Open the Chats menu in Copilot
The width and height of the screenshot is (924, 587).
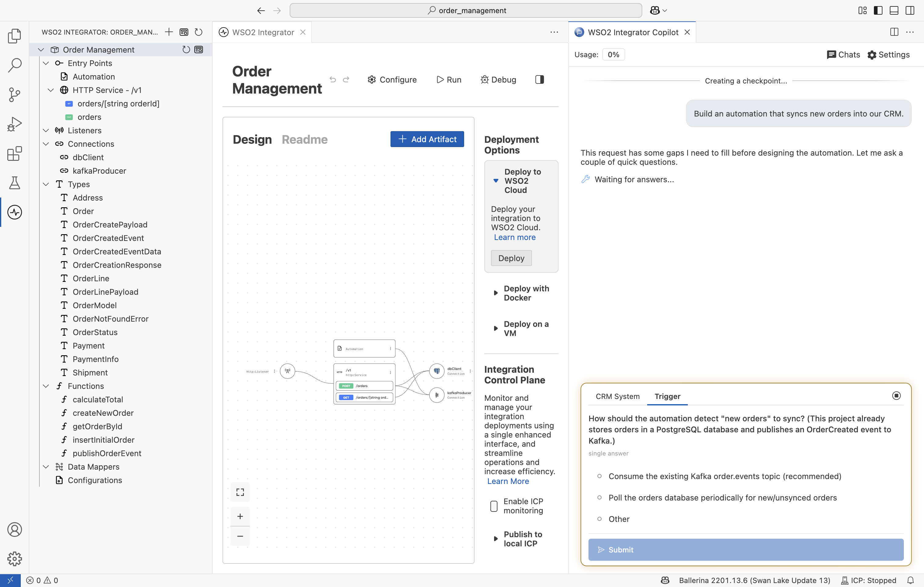point(843,54)
